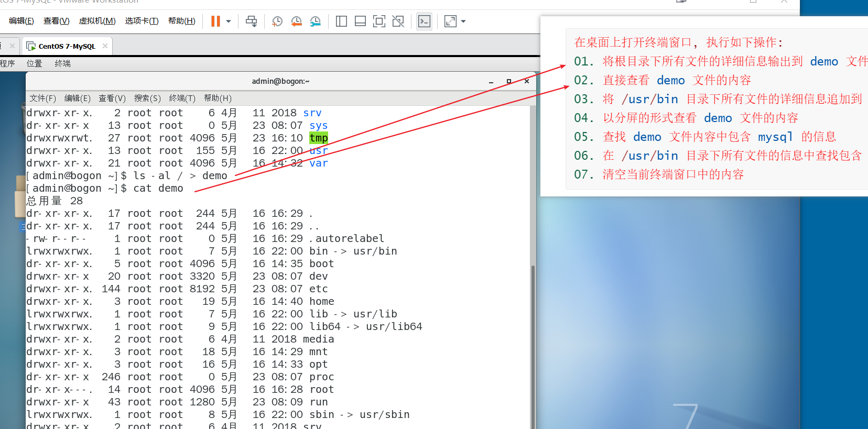Open VMware 虚拟机(M) menu
868x429 pixels.
tap(97, 21)
